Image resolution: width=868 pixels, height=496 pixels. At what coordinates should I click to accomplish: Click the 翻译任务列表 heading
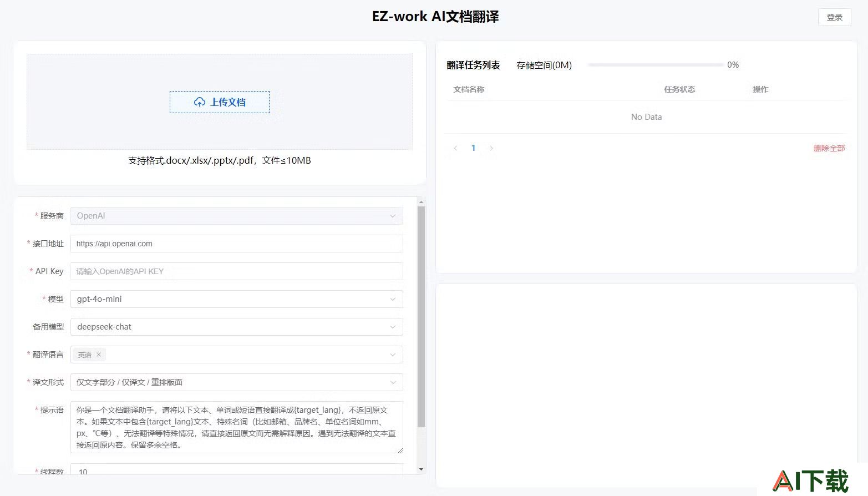(x=473, y=65)
